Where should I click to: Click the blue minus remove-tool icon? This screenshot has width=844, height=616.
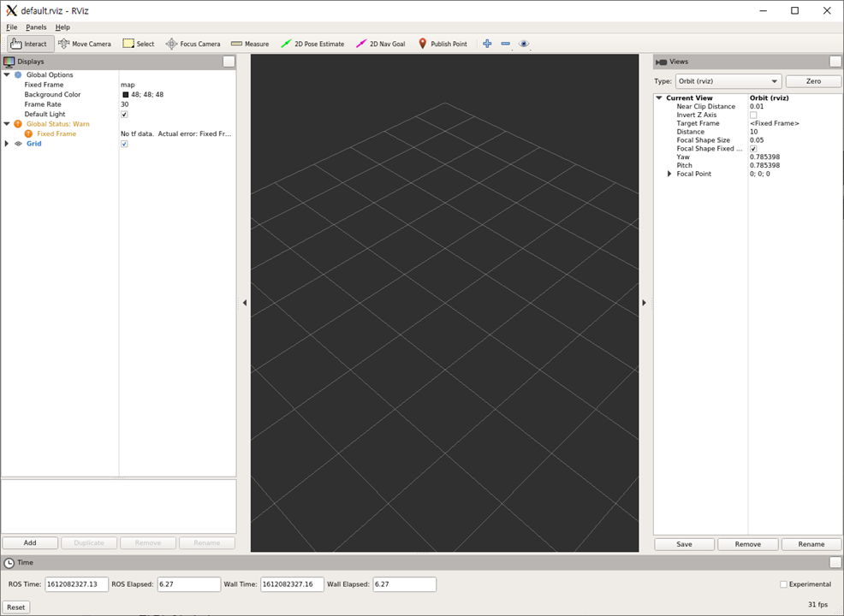(505, 44)
